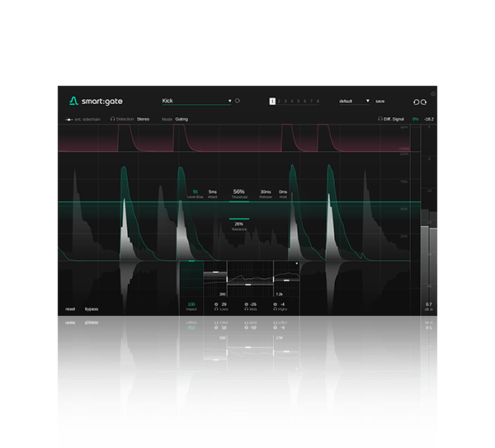Click the Lows value 29
This screenshot has height=448, width=495.
point(224,304)
